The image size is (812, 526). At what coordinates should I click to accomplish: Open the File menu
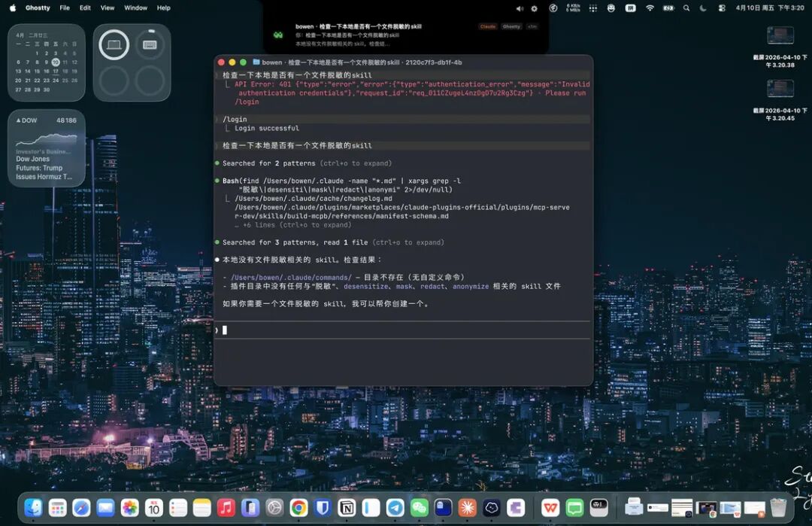click(65, 8)
